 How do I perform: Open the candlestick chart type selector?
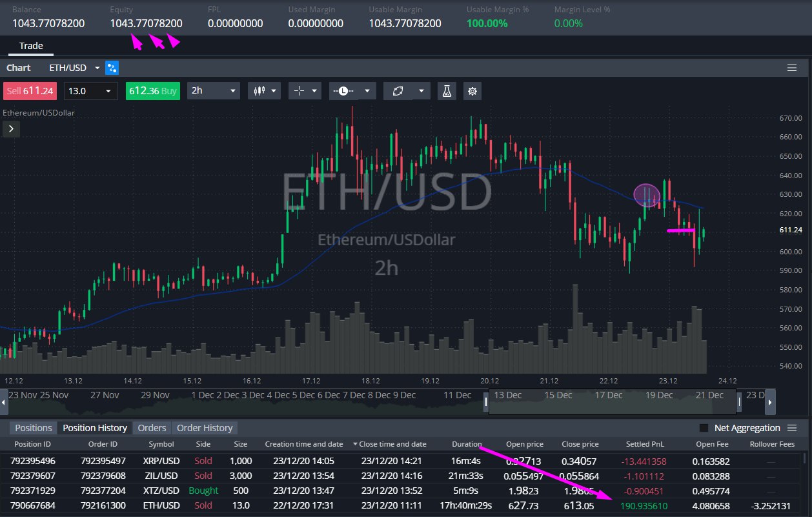(259, 91)
